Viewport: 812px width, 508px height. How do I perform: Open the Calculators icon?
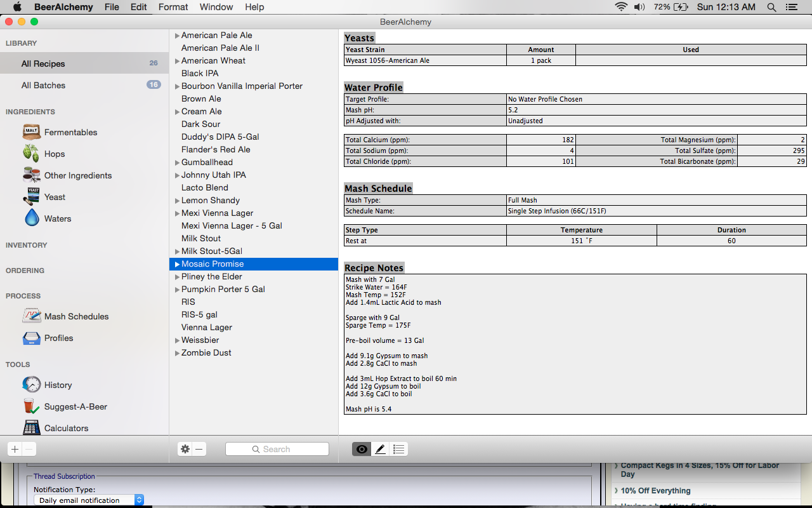[32, 427]
